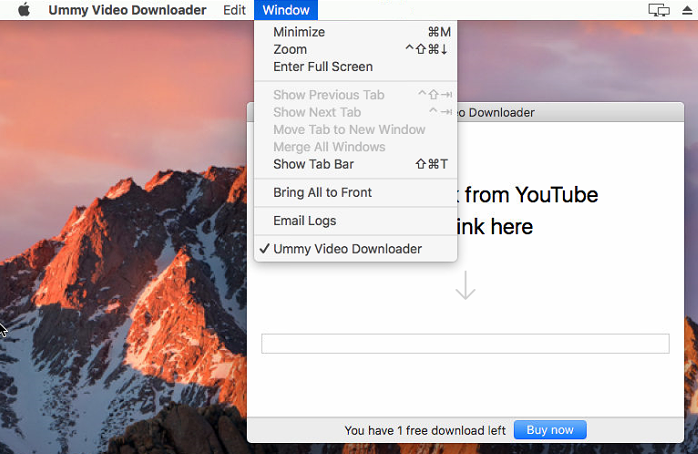Choose Bring All to Front
The height and width of the screenshot is (454, 698).
(355, 192)
